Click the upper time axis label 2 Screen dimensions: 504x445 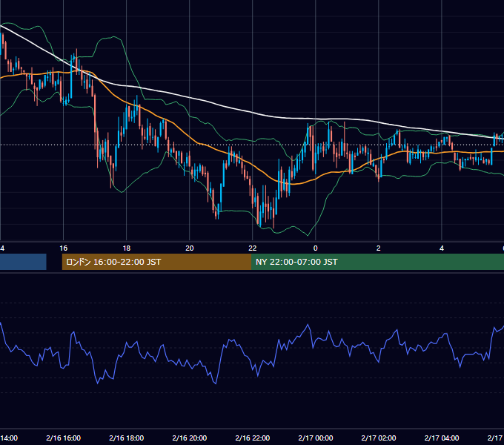[378, 248]
